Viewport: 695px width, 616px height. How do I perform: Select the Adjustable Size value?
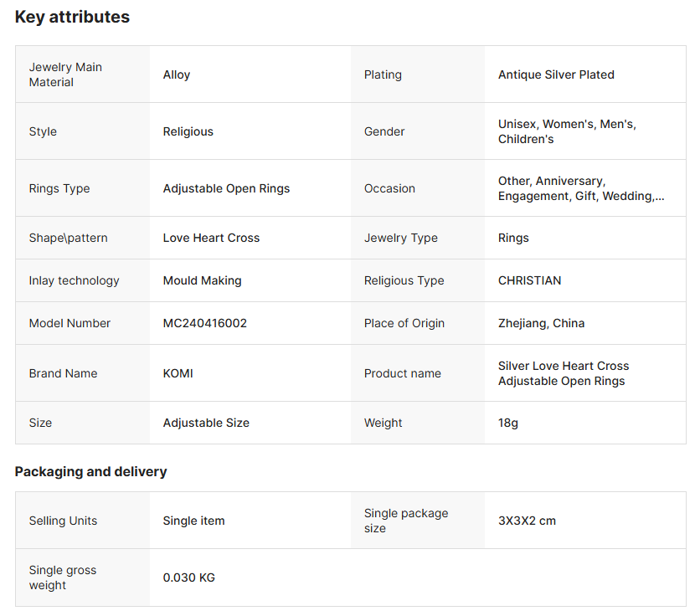coord(206,423)
